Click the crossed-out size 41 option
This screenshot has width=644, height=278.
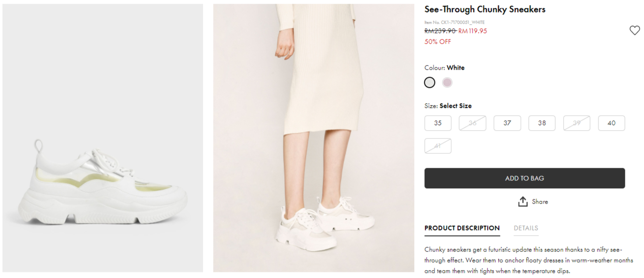coord(438,146)
